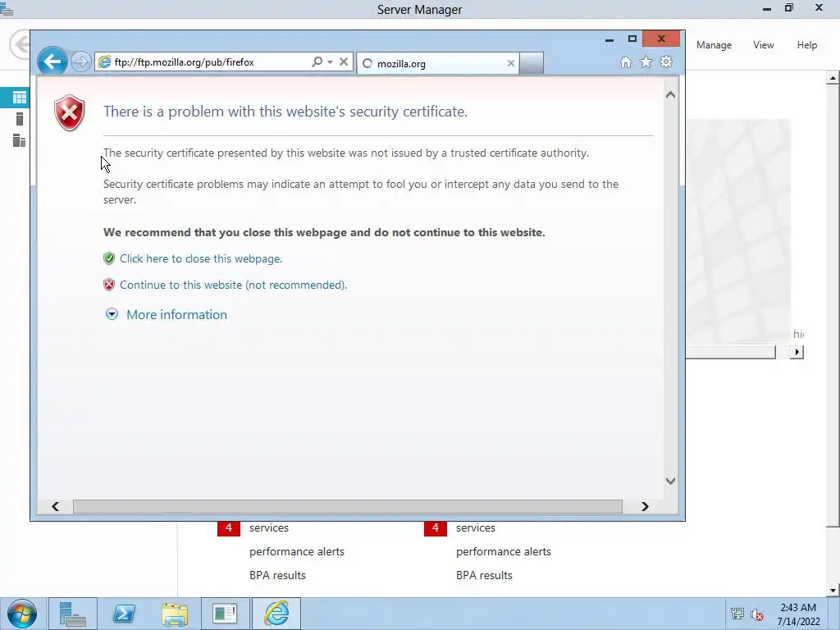Click the horizontal scroll right arrow
Viewport: 840px width, 630px height.
pyautogui.click(x=645, y=506)
